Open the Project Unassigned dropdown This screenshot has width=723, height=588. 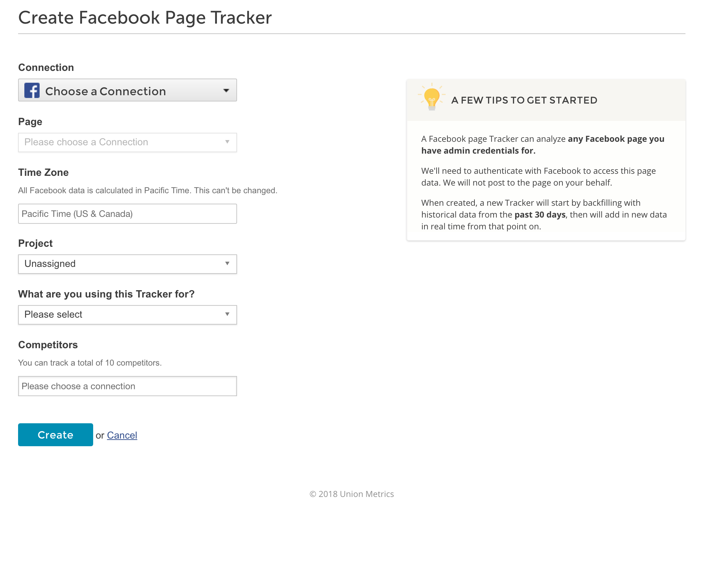(x=127, y=264)
